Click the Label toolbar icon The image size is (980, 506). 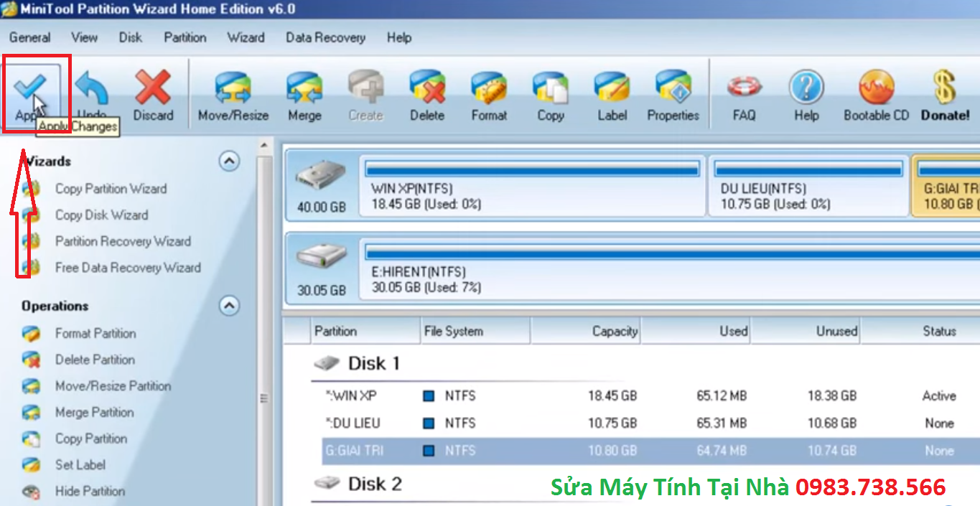point(612,88)
